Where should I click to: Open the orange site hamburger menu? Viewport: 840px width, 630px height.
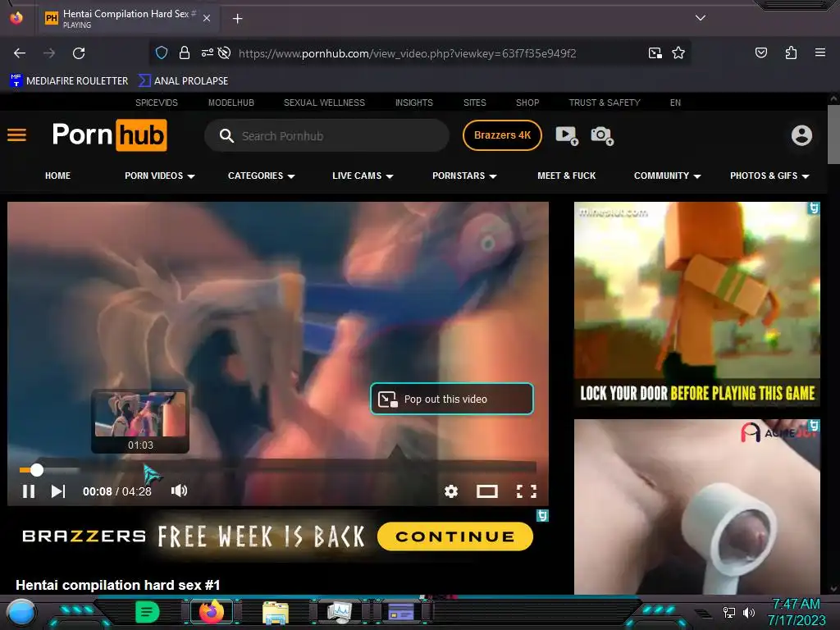coord(16,135)
